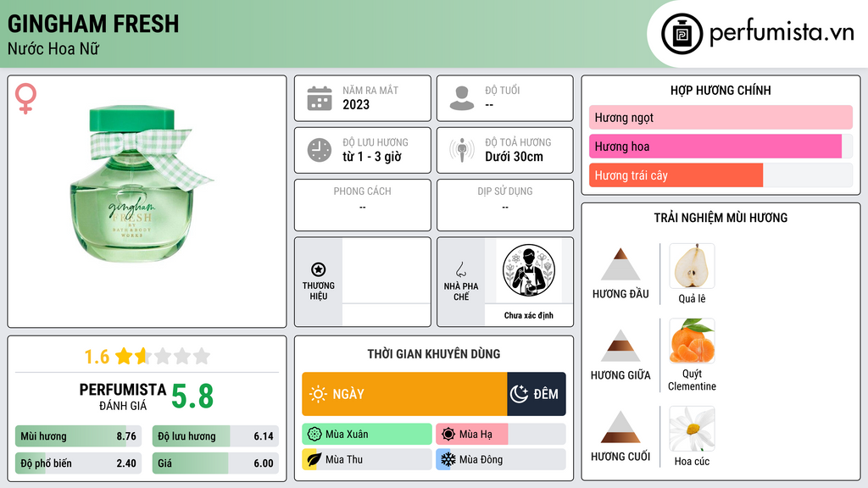
Task: Click the moon icon in Đêm bar
Action: 519,394
